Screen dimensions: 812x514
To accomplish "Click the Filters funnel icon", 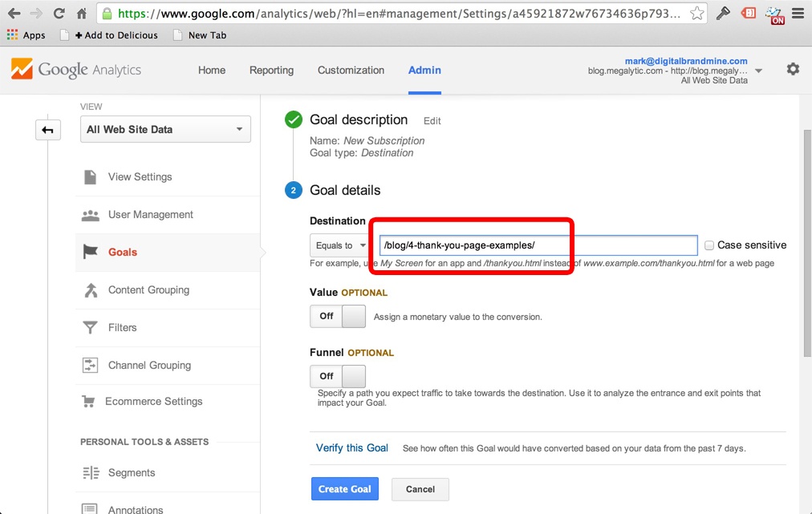I will pyautogui.click(x=90, y=328).
